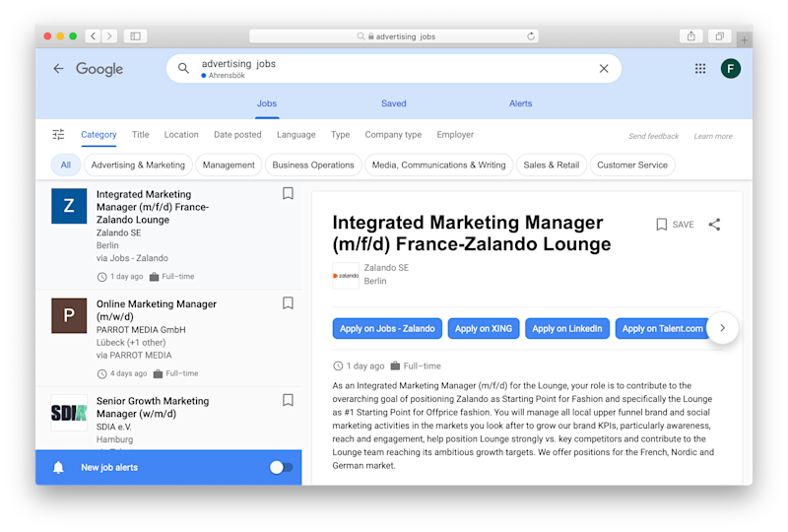Screen dimensions: 788x532
Task: Select the Customer Service chip
Action: click(x=632, y=165)
